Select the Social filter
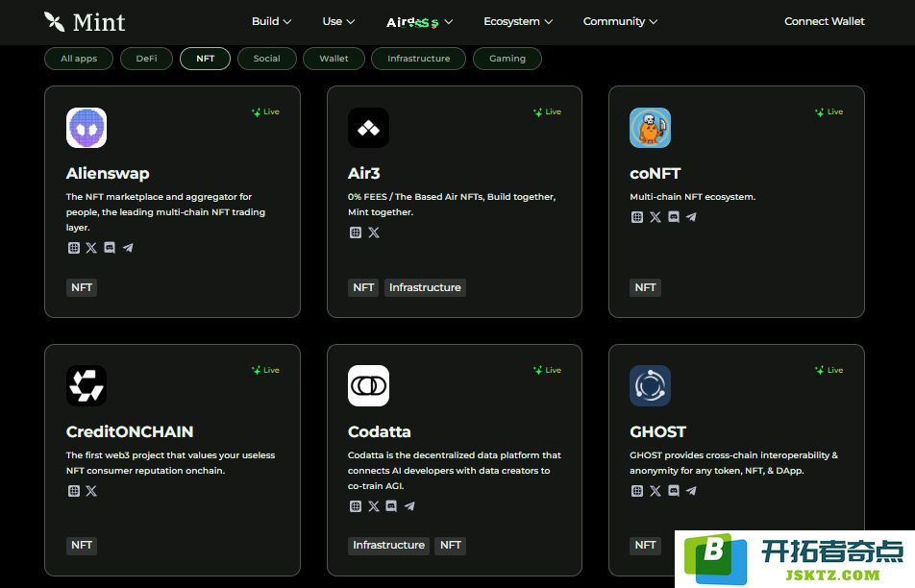915x588 pixels. (266, 59)
